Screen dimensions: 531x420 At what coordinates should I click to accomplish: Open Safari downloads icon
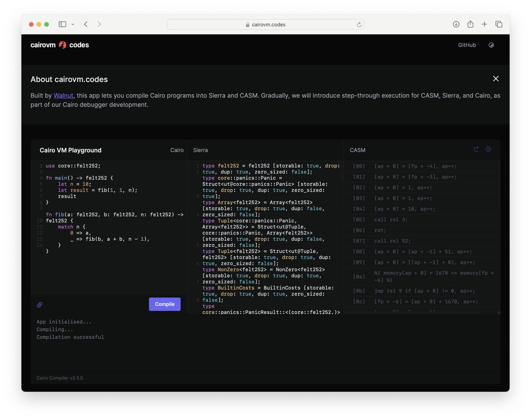[x=456, y=24]
